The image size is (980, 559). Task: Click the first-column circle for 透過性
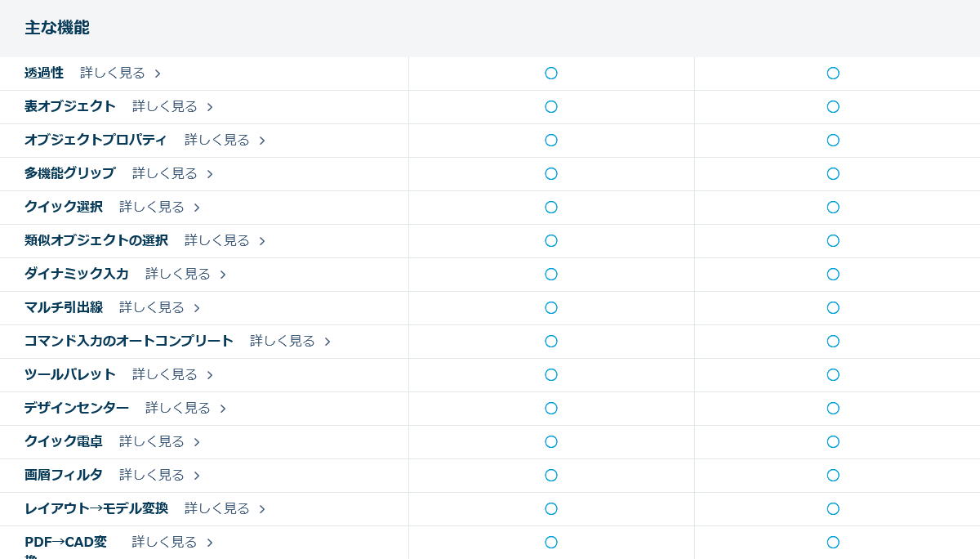(x=551, y=74)
